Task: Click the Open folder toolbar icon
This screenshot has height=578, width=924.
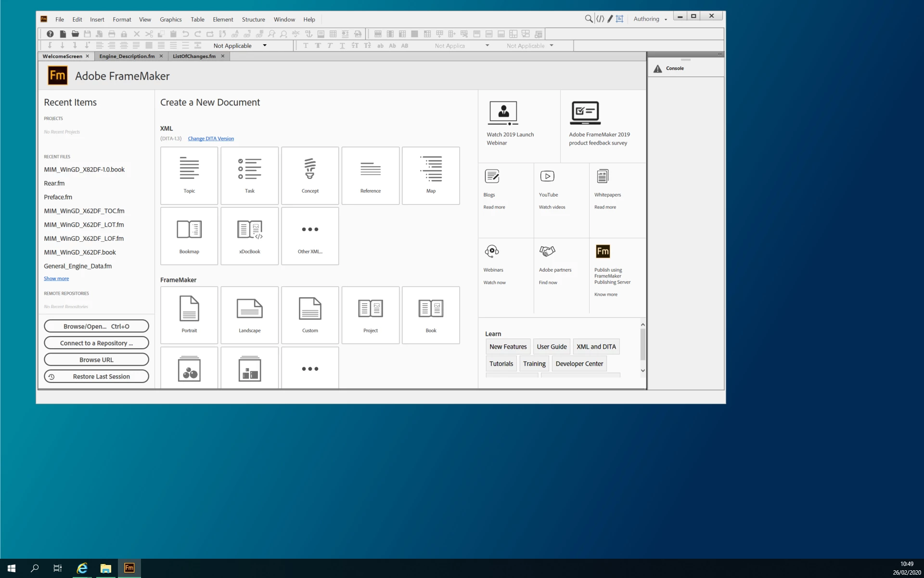Action: coord(75,34)
